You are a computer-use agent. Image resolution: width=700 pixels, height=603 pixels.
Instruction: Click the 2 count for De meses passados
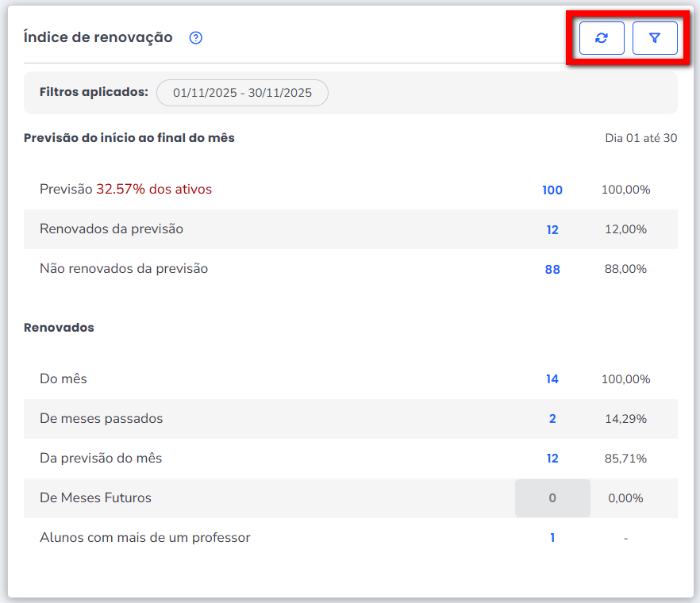pos(552,419)
